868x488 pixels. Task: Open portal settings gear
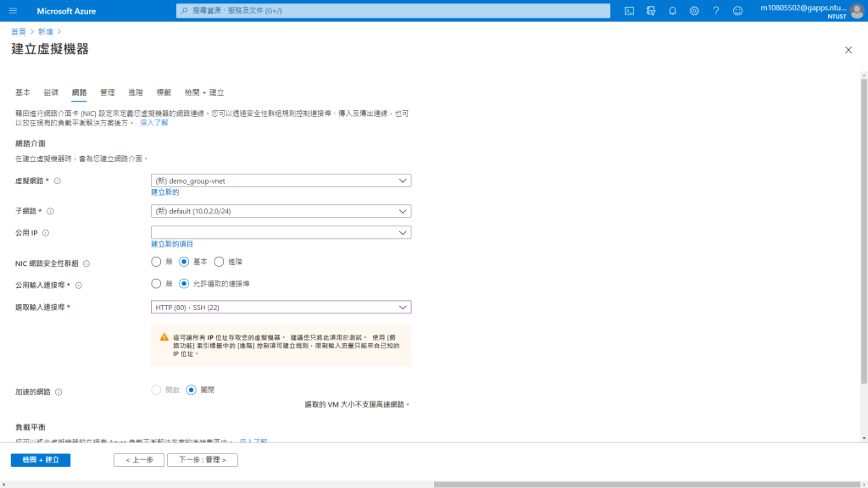pyautogui.click(x=694, y=10)
